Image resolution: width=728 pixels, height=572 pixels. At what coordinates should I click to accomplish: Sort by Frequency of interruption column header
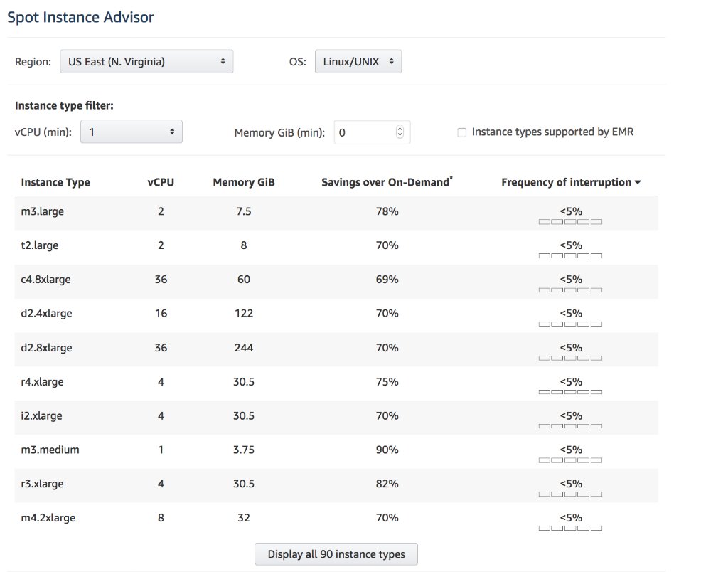coord(571,182)
